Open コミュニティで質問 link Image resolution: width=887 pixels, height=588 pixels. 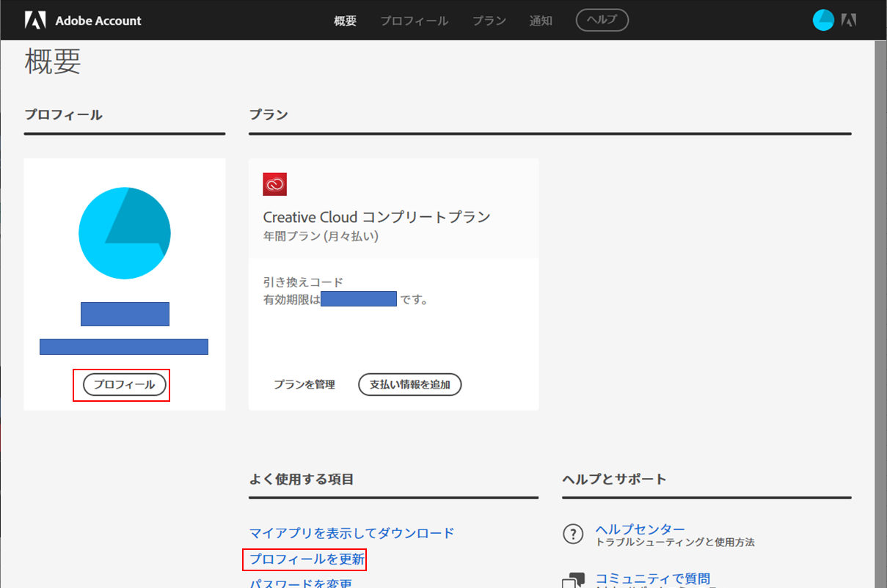click(x=653, y=578)
